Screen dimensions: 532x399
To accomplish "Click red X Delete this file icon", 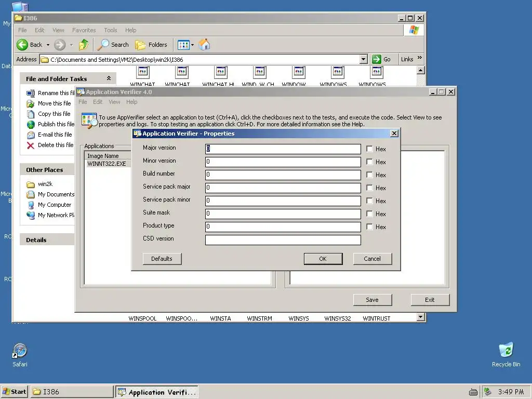I will [31, 145].
